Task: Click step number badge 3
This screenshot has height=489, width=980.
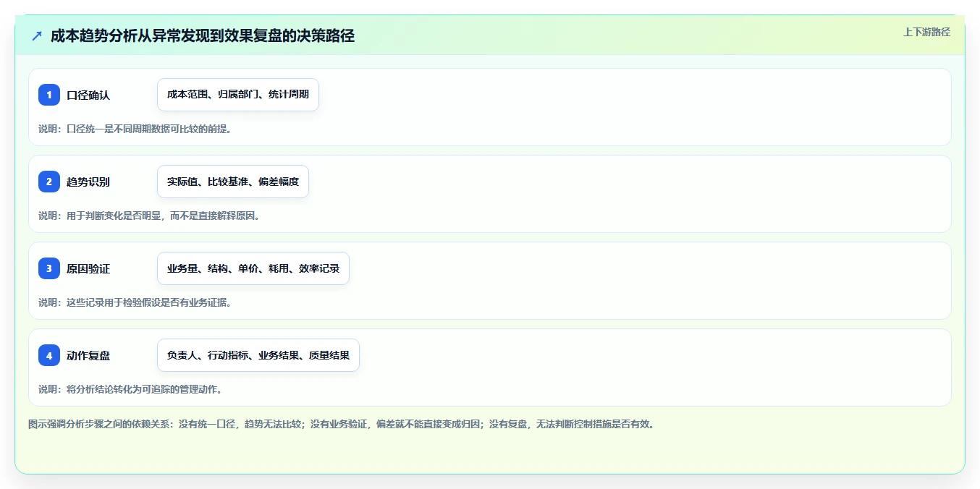Action: [x=49, y=268]
